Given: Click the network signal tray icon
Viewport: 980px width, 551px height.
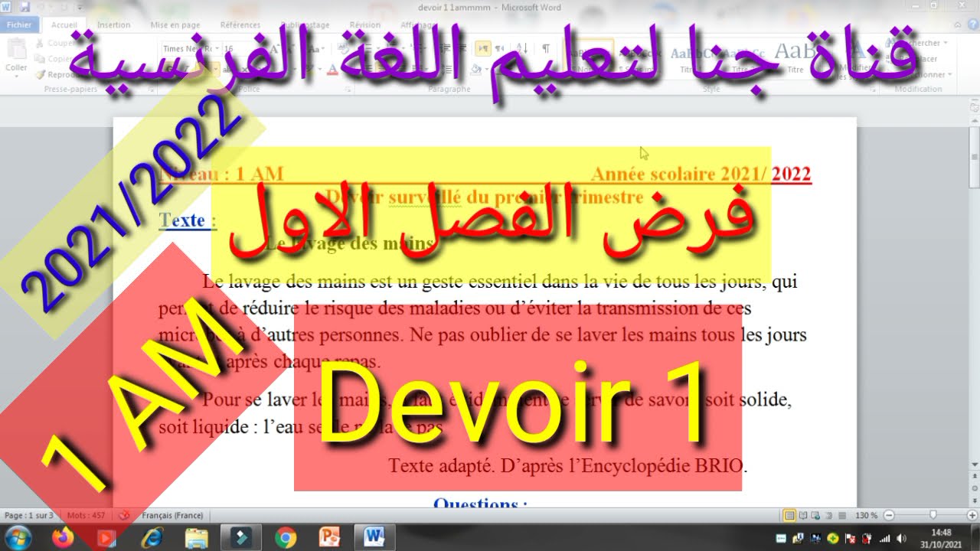Looking at the screenshot, I should (x=885, y=538).
